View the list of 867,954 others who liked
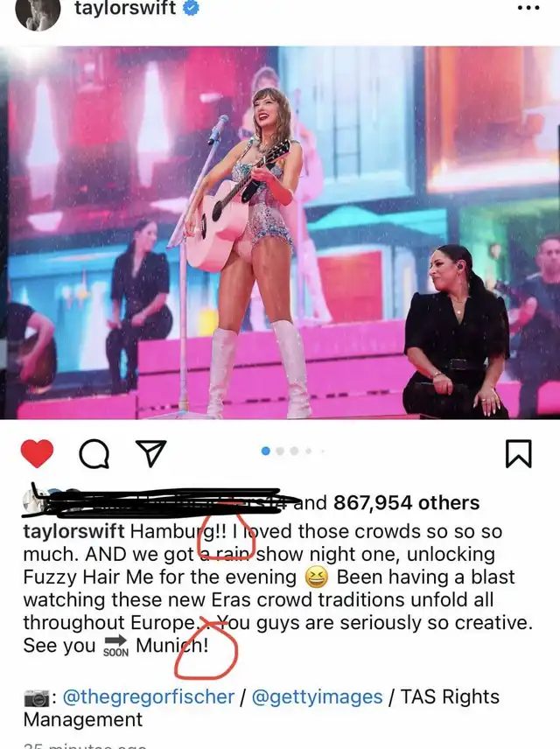Image resolution: width=560 pixels, height=749 pixels. (406, 502)
